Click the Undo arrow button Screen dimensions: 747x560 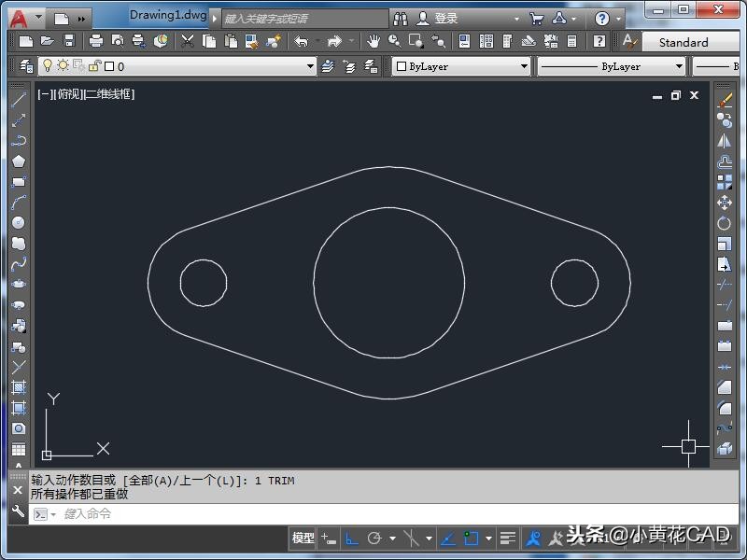(x=301, y=41)
